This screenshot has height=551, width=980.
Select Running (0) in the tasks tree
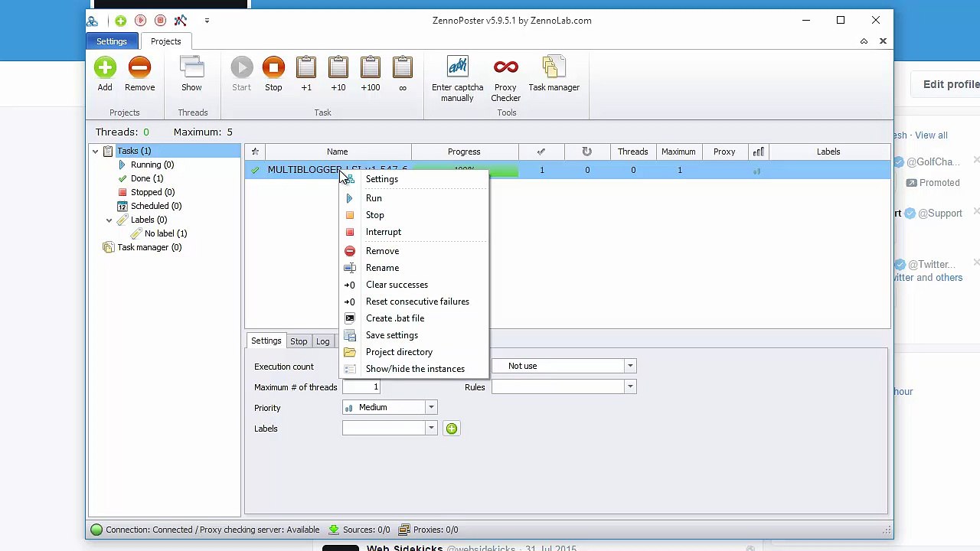(x=152, y=165)
